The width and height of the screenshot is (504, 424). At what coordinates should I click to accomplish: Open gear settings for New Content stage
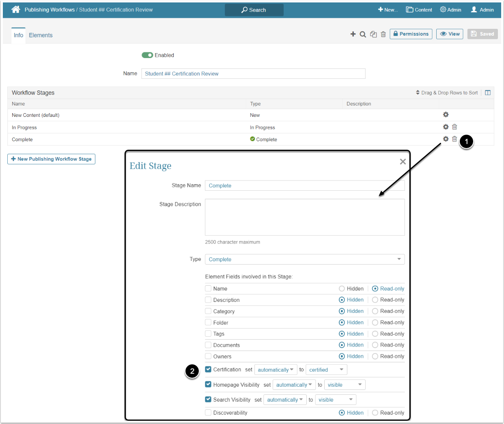pos(446,115)
